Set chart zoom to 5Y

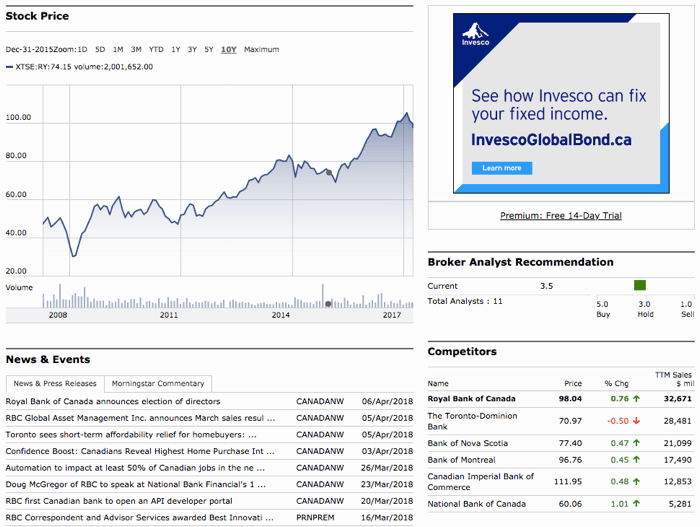(x=209, y=49)
